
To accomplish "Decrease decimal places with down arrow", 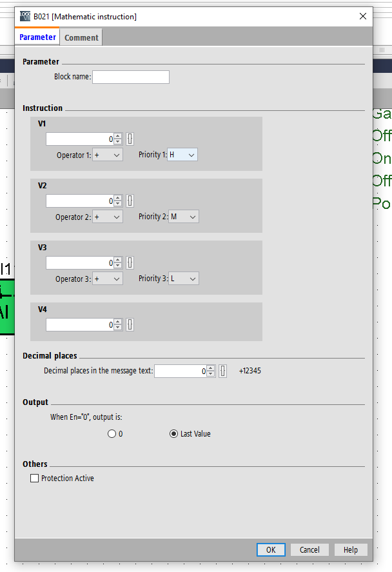I will [x=211, y=374].
